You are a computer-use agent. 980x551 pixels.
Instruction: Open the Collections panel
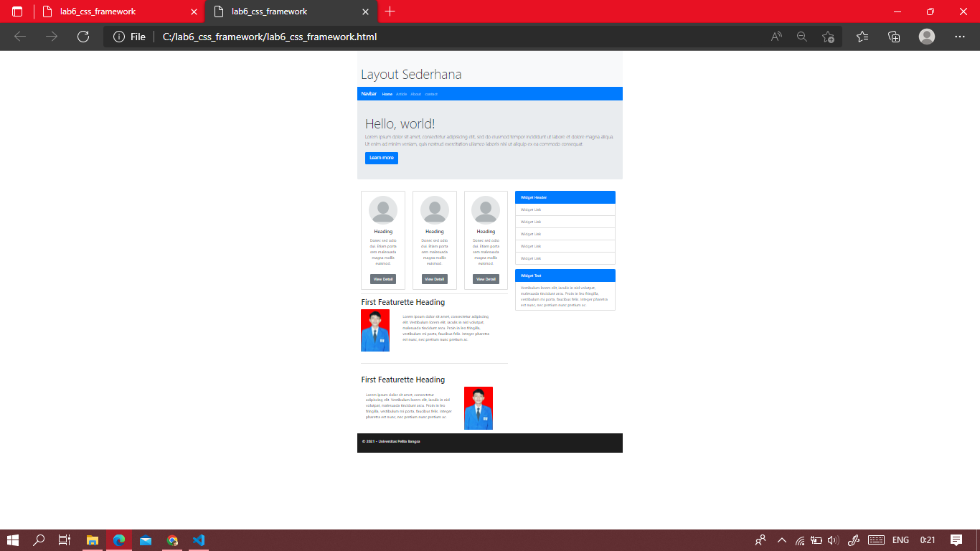coord(894,37)
